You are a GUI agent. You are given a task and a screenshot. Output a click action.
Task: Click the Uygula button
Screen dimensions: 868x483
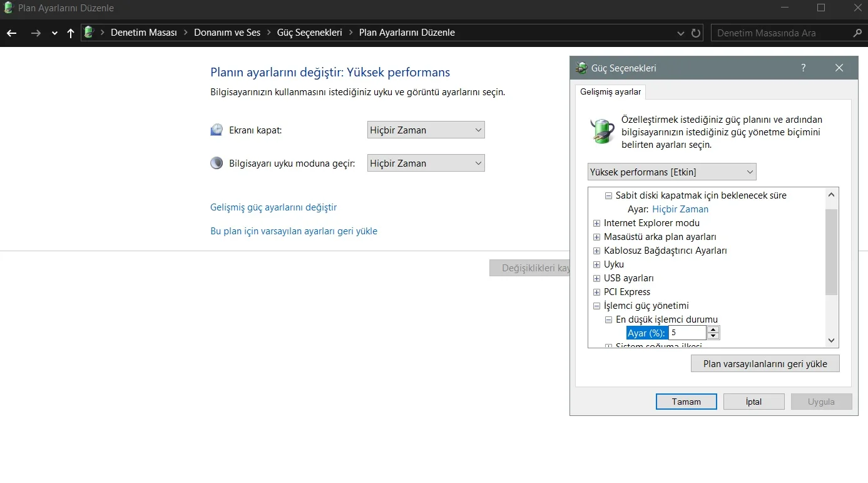tap(821, 402)
